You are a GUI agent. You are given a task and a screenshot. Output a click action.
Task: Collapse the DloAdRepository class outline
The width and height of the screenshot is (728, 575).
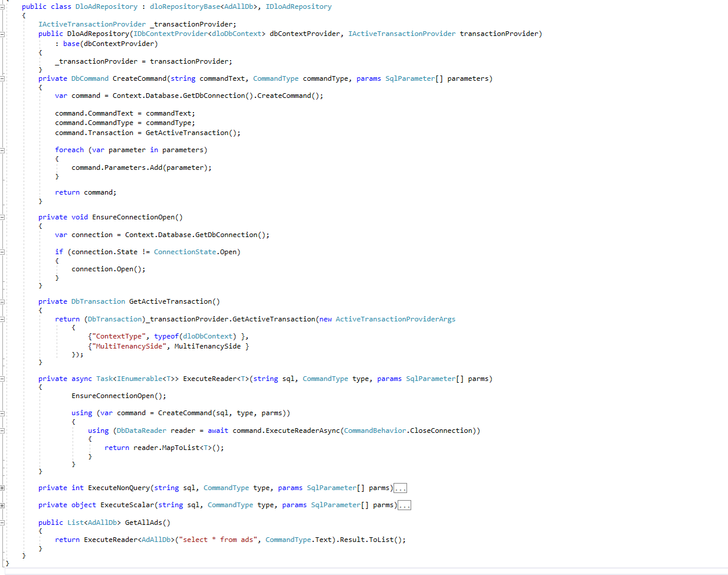tap(2, 6)
